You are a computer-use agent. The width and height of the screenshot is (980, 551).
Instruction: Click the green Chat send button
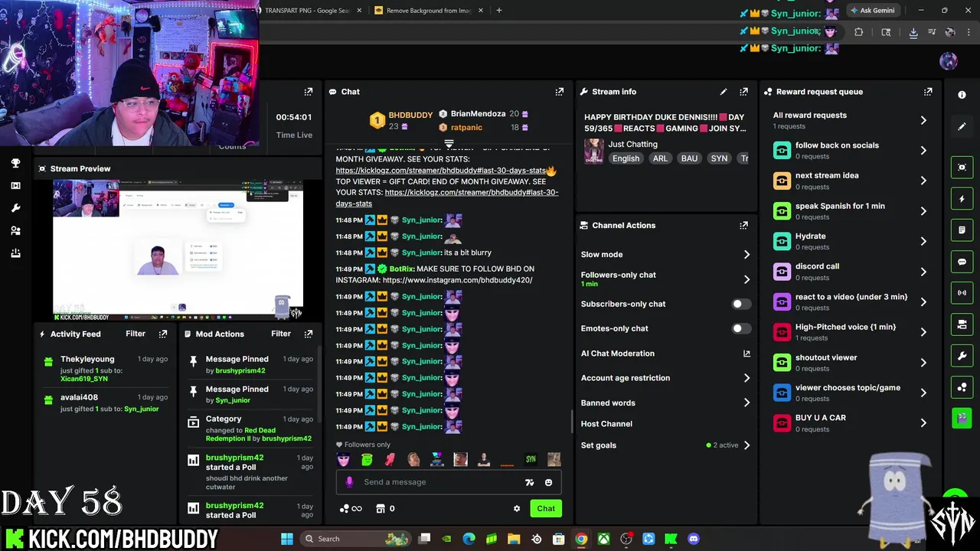[x=546, y=509]
